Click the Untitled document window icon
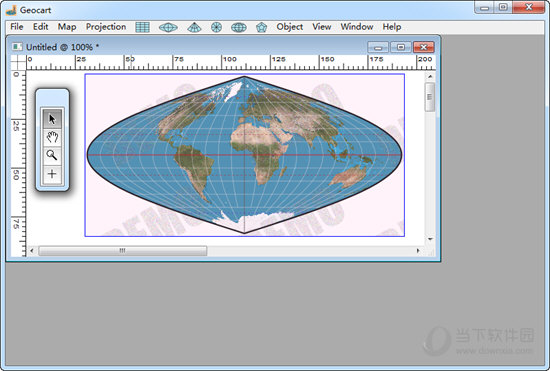 17,47
